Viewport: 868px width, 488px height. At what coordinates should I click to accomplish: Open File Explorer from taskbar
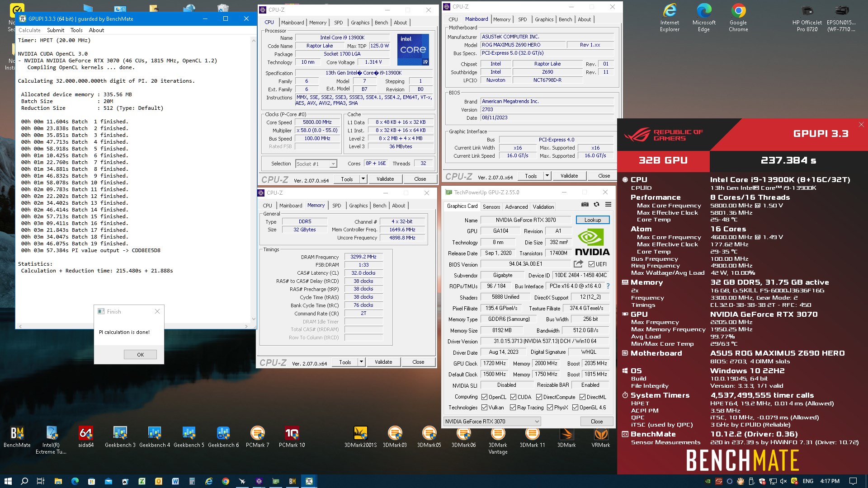point(58,481)
